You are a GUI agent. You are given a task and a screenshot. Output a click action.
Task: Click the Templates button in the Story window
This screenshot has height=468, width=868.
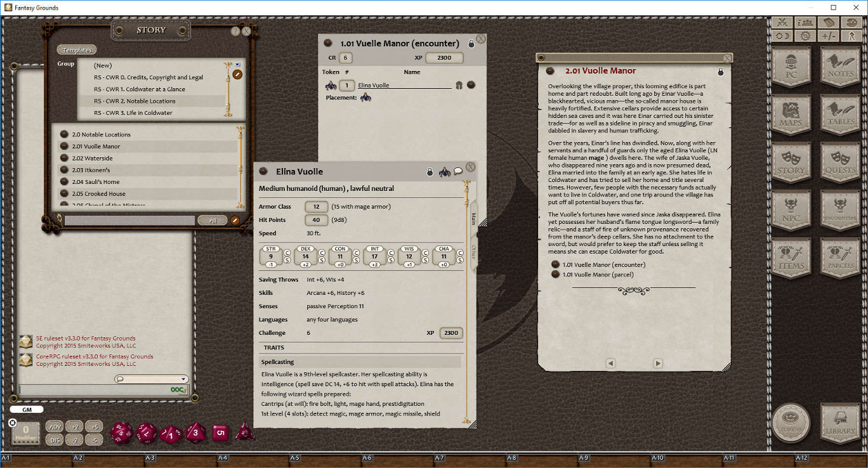coord(77,49)
